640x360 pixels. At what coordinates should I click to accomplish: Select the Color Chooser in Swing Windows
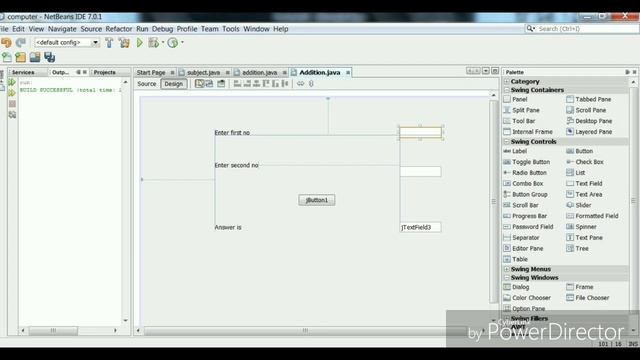(x=527, y=298)
